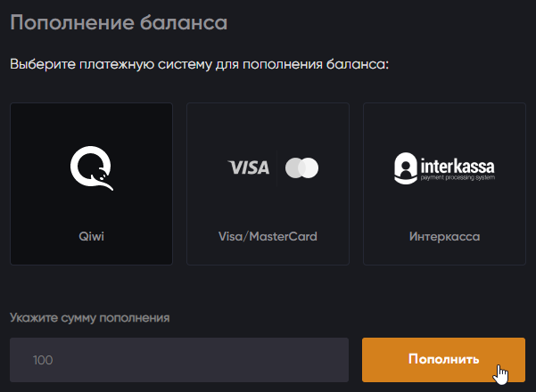Image resolution: width=536 pixels, height=392 pixels.
Task: Click the 'payment processing system' tagline
Action: pos(458,178)
